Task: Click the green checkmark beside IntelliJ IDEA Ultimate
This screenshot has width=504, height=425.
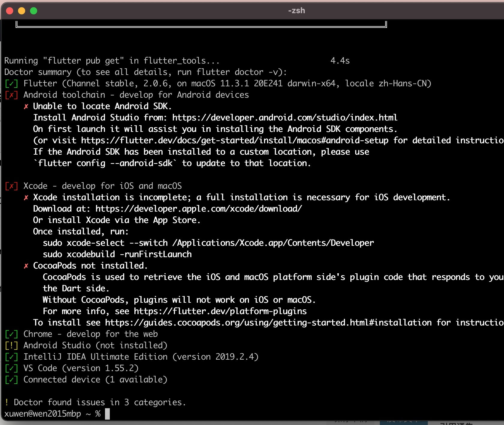Action: point(11,357)
